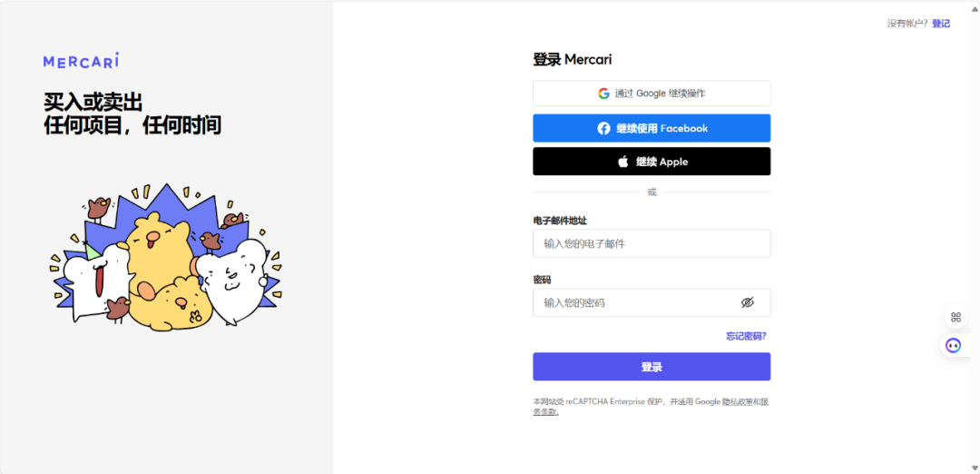The width and height of the screenshot is (980, 474).
Task: Click the mascot illustration
Action: [x=166, y=255]
